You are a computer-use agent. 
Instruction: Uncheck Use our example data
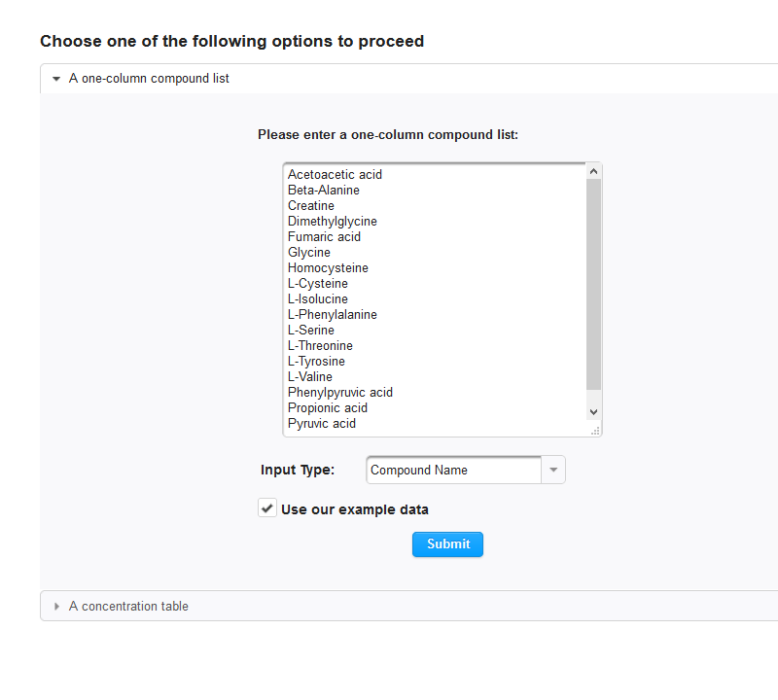[x=267, y=508]
